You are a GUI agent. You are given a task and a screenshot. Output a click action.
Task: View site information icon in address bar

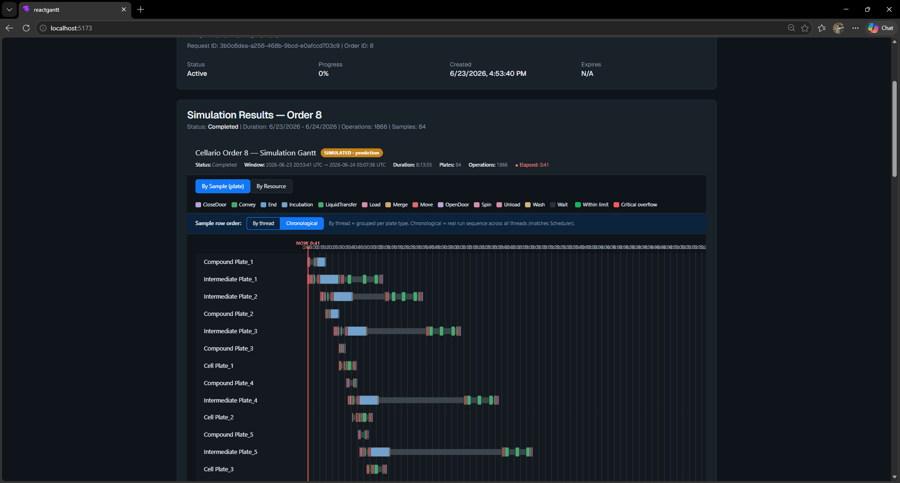[43, 28]
